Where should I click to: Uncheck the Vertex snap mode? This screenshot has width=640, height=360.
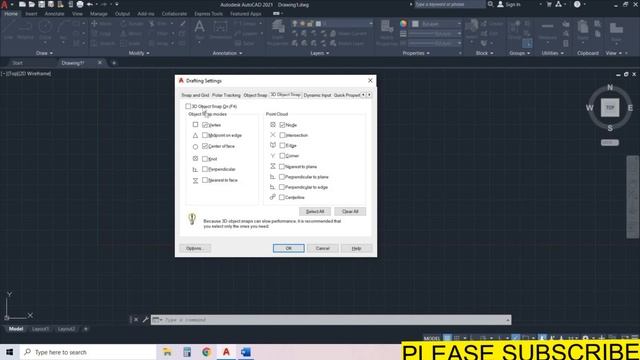(x=205, y=125)
